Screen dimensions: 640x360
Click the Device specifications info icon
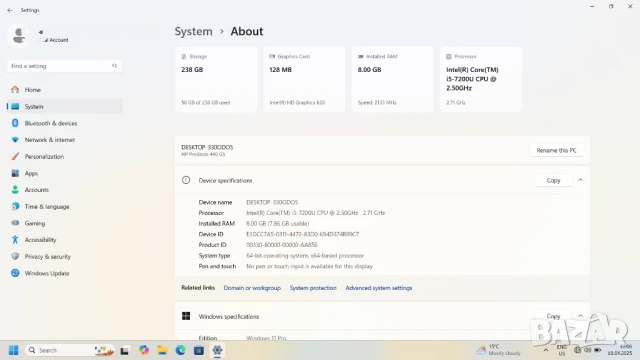(186, 180)
